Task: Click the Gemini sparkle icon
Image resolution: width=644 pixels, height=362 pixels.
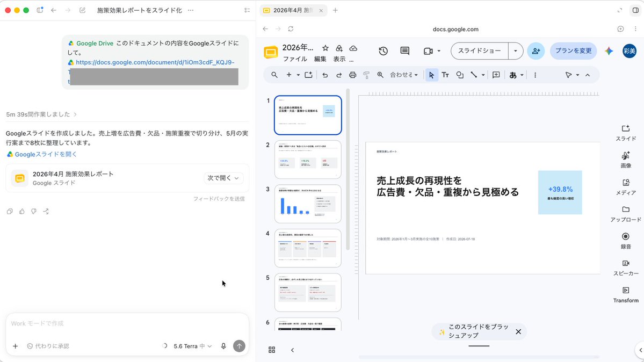Action: pyautogui.click(x=609, y=51)
